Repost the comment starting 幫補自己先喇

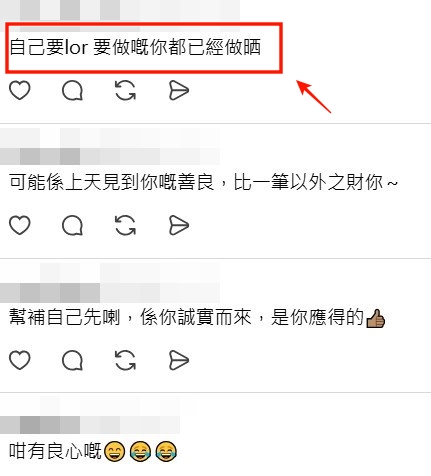(125, 360)
